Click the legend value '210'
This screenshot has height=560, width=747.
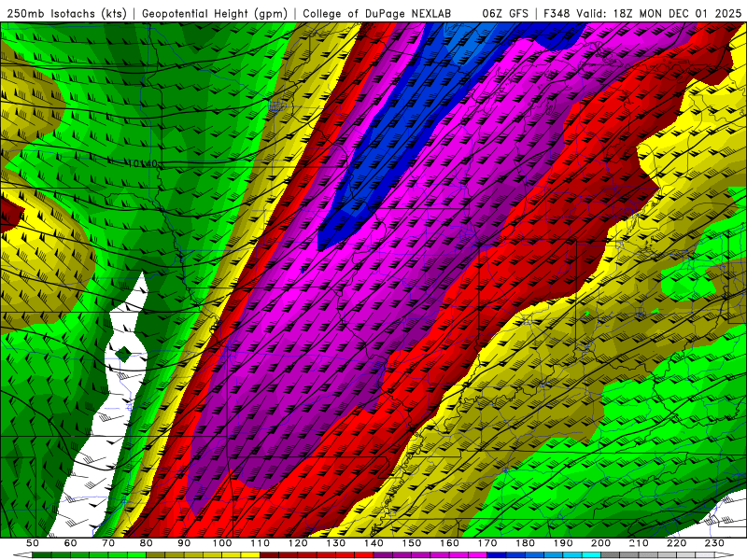pos(639,543)
